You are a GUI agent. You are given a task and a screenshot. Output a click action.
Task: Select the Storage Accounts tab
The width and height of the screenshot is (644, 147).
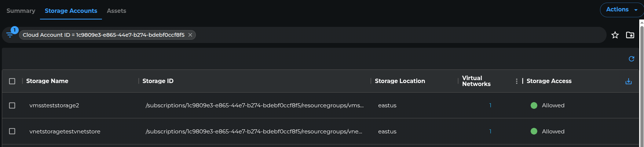click(x=71, y=11)
